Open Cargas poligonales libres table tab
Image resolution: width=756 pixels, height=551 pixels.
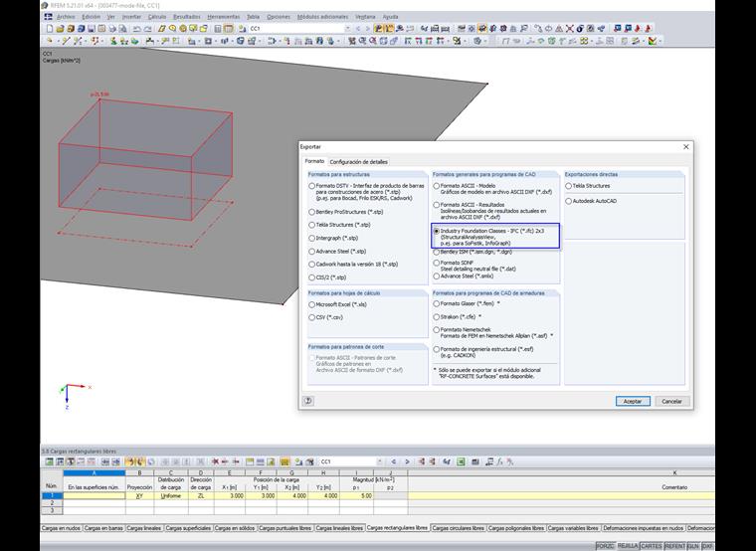tap(516, 528)
